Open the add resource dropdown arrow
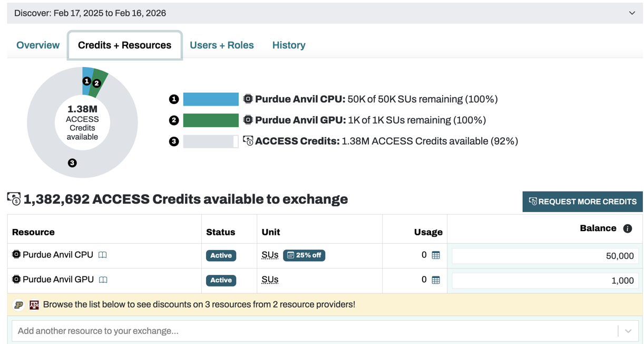The width and height of the screenshot is (644, 344). pyautogui.click(x=628, y=331)
